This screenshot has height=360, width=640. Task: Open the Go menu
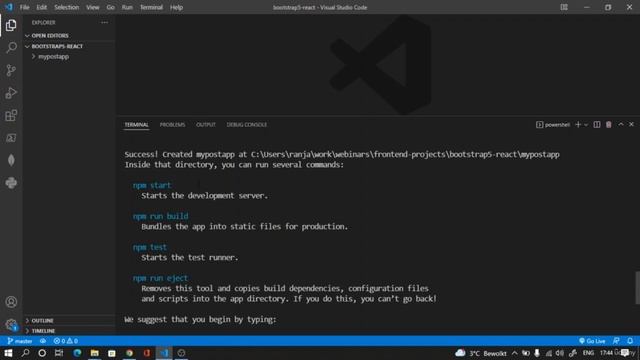tap(110, 7)
